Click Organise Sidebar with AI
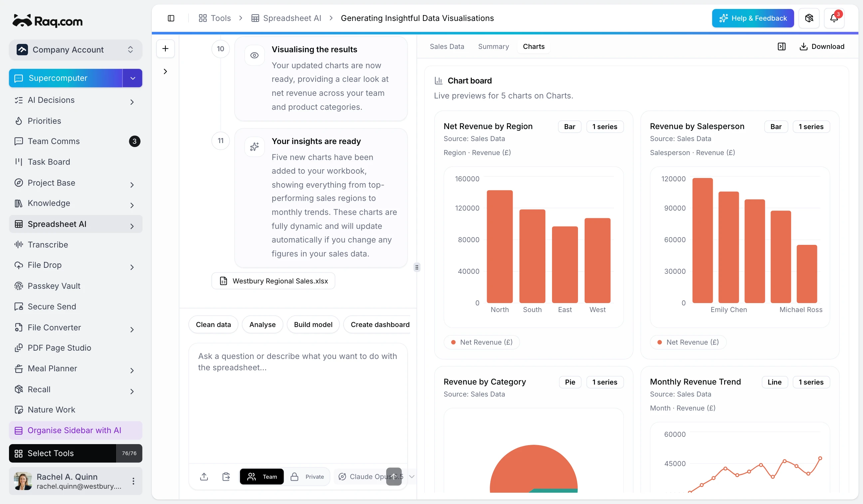This screenshot has height=504, width=863. tap(76, 430)
